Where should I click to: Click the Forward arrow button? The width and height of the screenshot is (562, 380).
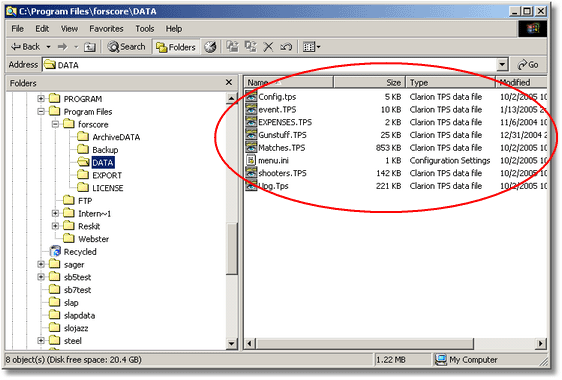62,47
